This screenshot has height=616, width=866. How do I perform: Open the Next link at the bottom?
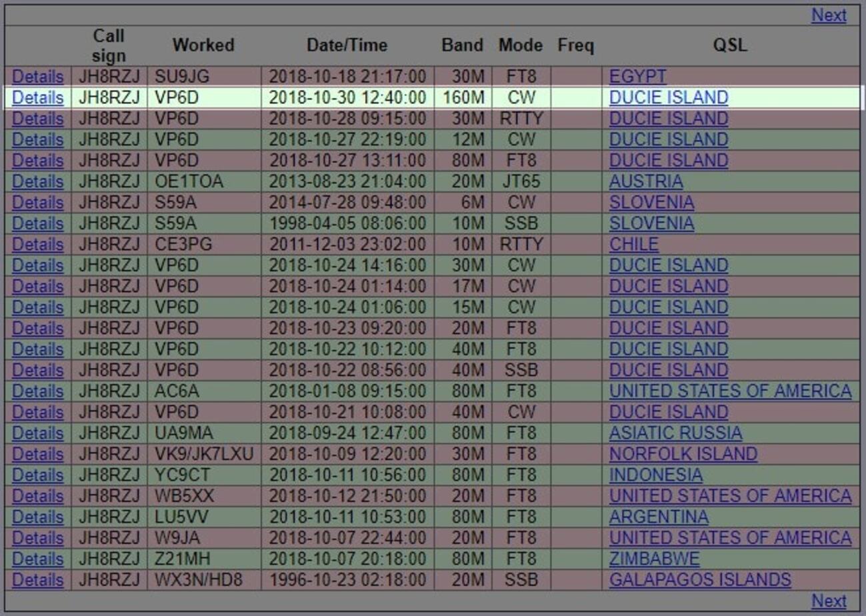pyautogui.click(x=829, y=601)
